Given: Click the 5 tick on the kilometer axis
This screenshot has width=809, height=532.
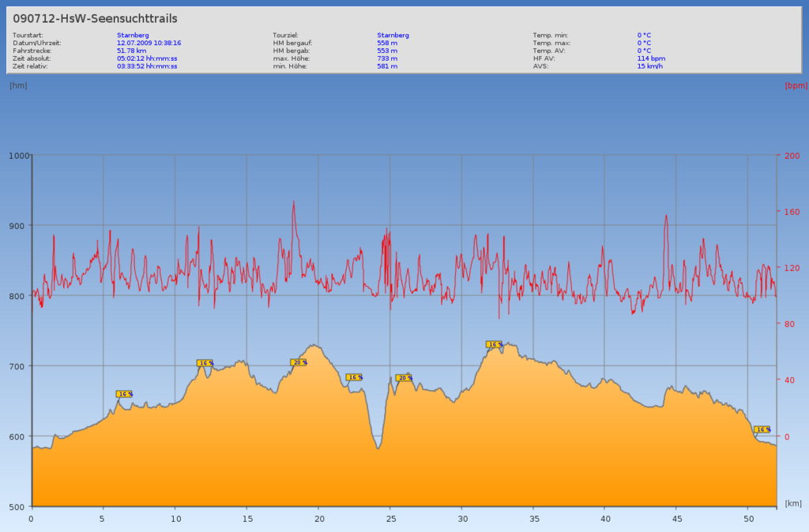Looking at the screenshot, I should point(103,519).
